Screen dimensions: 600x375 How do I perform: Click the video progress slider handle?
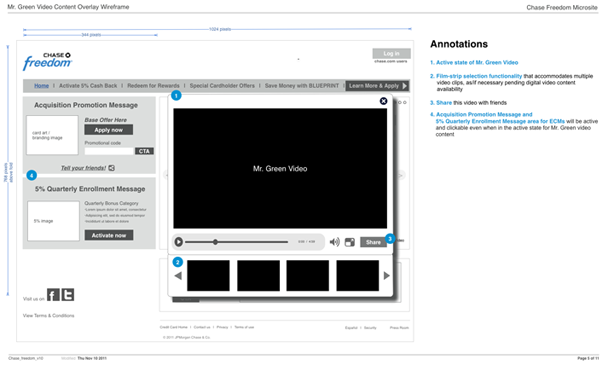215,242
